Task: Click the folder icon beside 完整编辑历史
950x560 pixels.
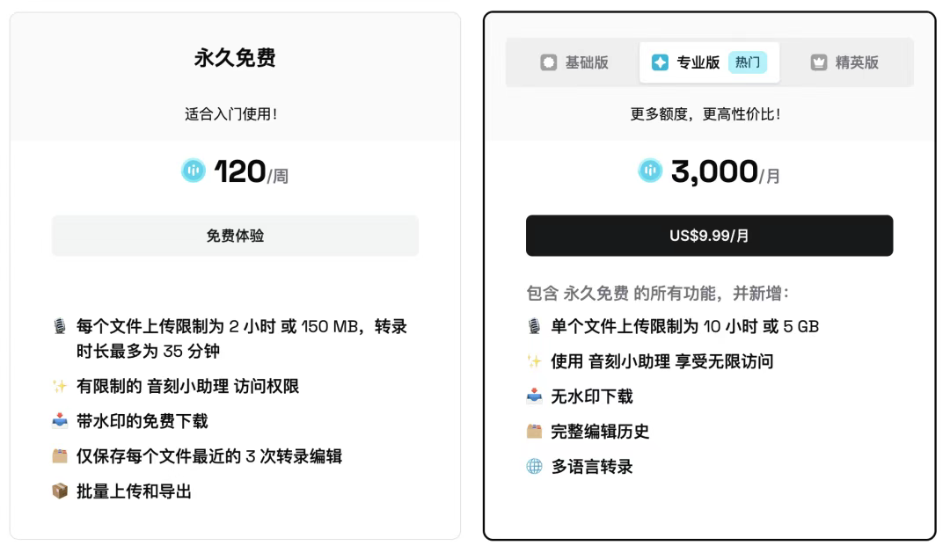Action: [x=534, y=432]
